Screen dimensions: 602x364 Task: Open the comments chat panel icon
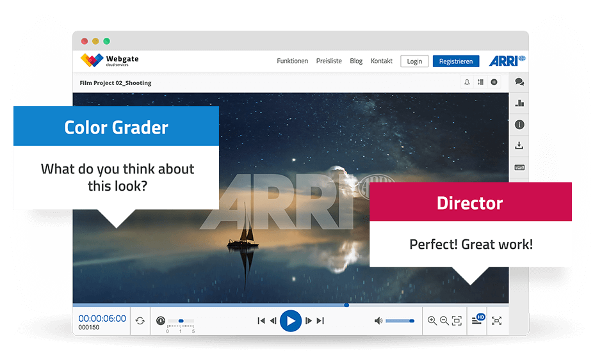[519, 82]
